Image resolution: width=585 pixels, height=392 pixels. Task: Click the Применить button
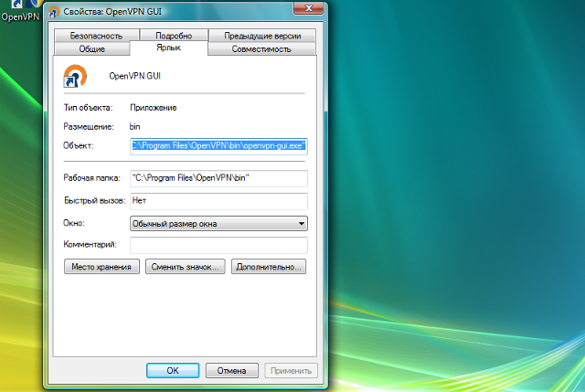(291, 370)
